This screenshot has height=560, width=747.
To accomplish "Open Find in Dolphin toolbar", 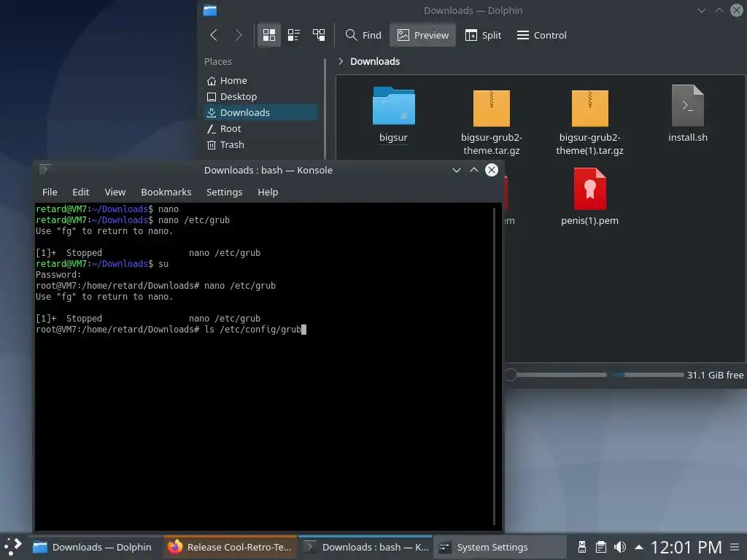I will (x=363, y=35).
